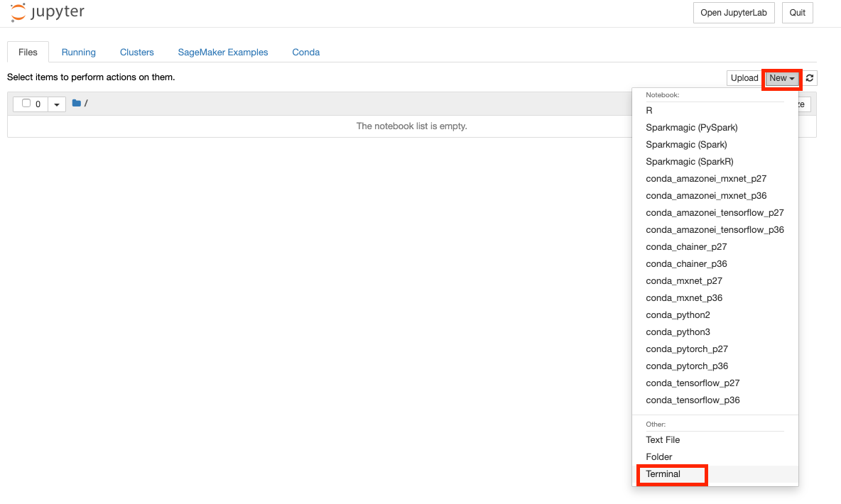Screen dimensions: 841x504
Task: Click 'The notebook list is empty.' message
Action: click(412, 126)
